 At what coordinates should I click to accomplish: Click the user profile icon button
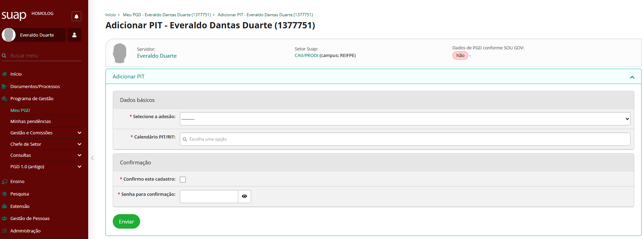74,35
